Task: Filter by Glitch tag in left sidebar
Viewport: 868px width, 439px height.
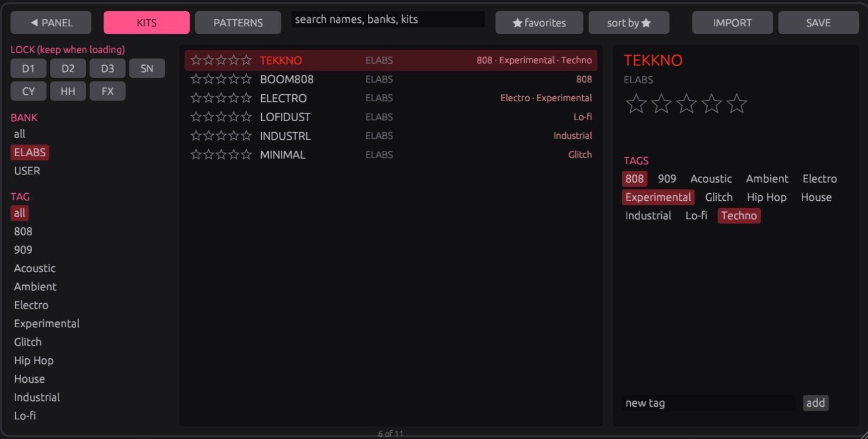Action: [28, 342]
